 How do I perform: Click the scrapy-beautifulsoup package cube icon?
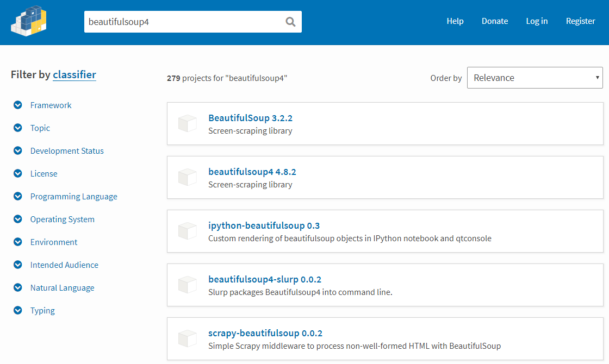coord(187,339)
